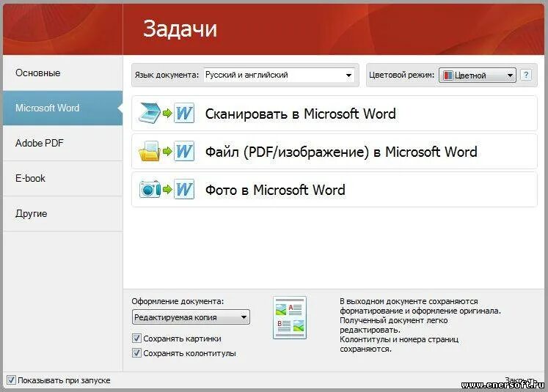The width and height of the screenshot is (548, 392).
Task: Click the scanner icon for Scan to Word
Action: pos(150,113)
